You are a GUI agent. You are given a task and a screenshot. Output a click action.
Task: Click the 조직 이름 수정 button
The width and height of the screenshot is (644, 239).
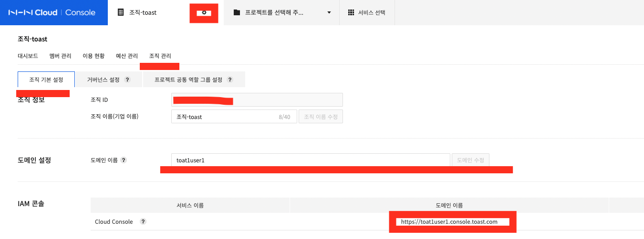click(321, 117)
